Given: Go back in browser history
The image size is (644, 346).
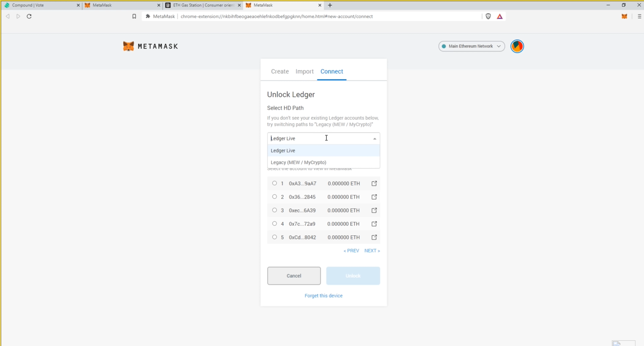Looking at the screenshot, I should [x=8, y=16].
